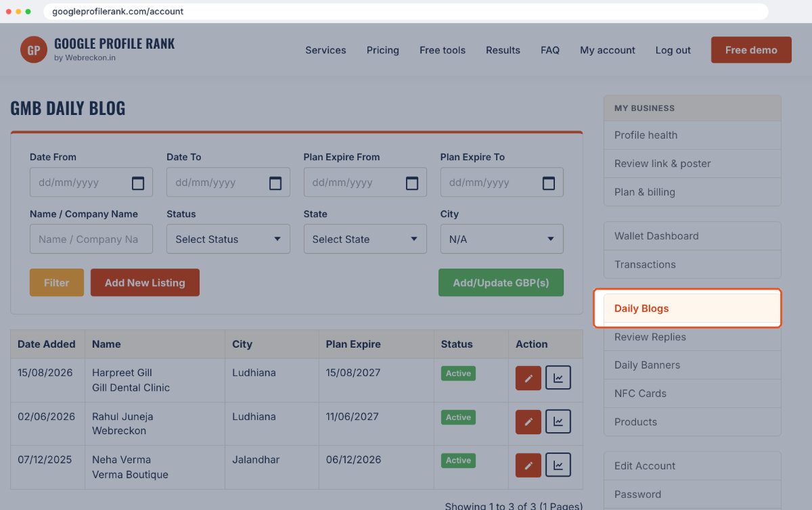812x510 pixels.
Task: Open Edit Account
Action: click(692, 466)
